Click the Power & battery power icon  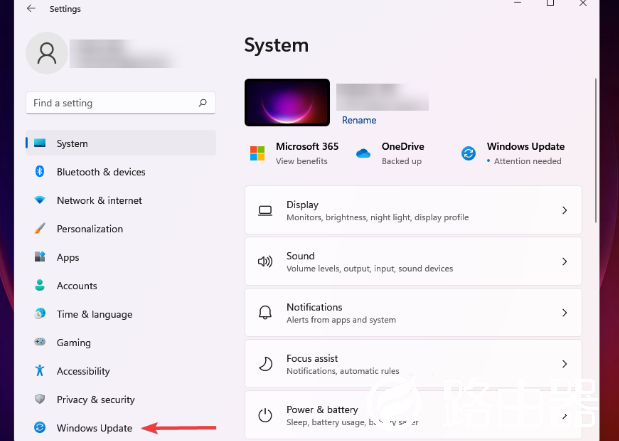pos(265,415)
